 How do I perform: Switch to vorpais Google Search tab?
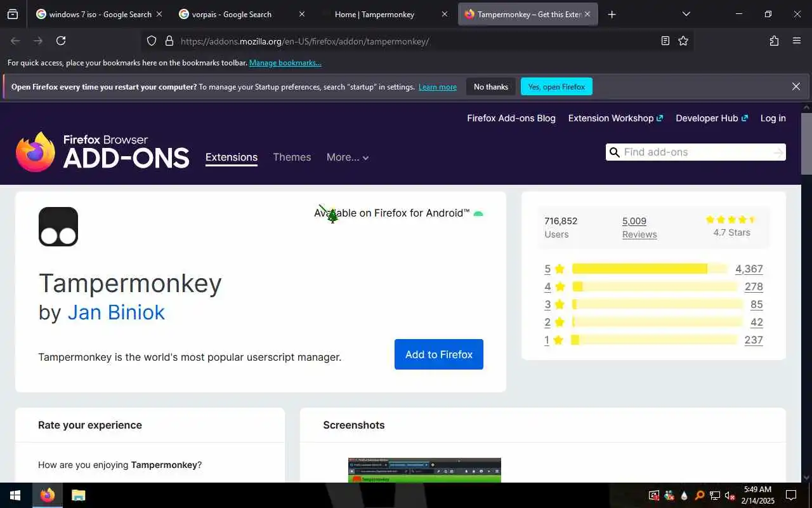tap(243, 14)
